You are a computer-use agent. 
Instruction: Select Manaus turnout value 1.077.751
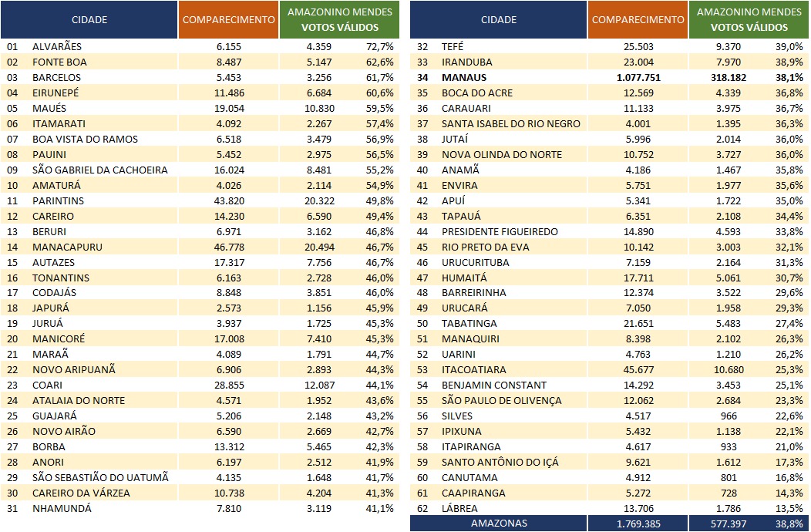click(638, 78)
